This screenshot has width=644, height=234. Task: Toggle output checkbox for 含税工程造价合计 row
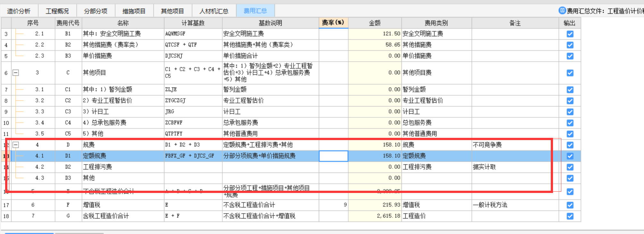[x=570, y=216]
